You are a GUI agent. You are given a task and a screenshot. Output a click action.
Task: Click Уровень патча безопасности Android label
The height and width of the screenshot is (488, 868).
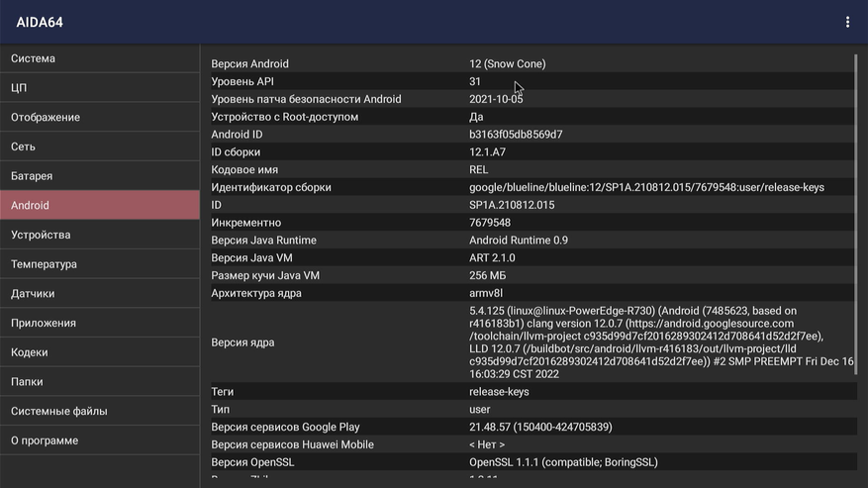coord(306,99)
